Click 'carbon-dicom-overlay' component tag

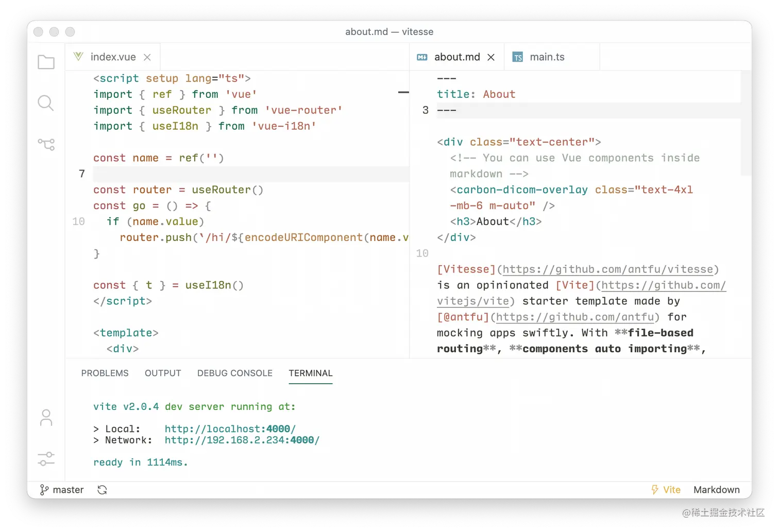(522, 190)
